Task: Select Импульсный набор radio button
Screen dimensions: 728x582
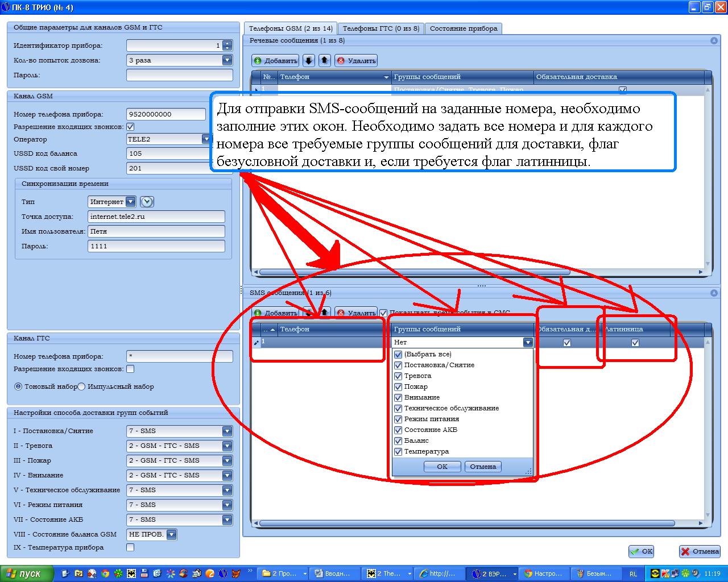Action: click(x=81, y=386)
